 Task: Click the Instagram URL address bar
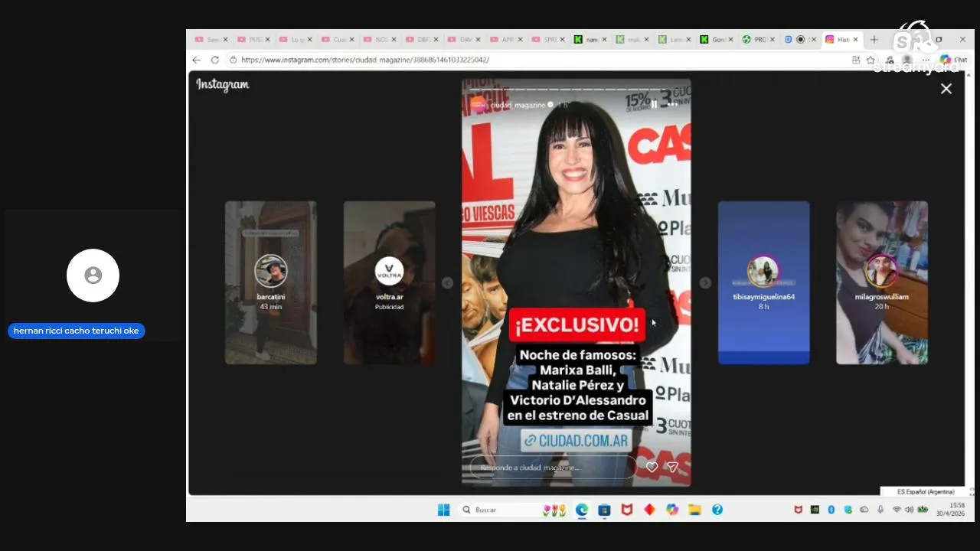point(536,60)
